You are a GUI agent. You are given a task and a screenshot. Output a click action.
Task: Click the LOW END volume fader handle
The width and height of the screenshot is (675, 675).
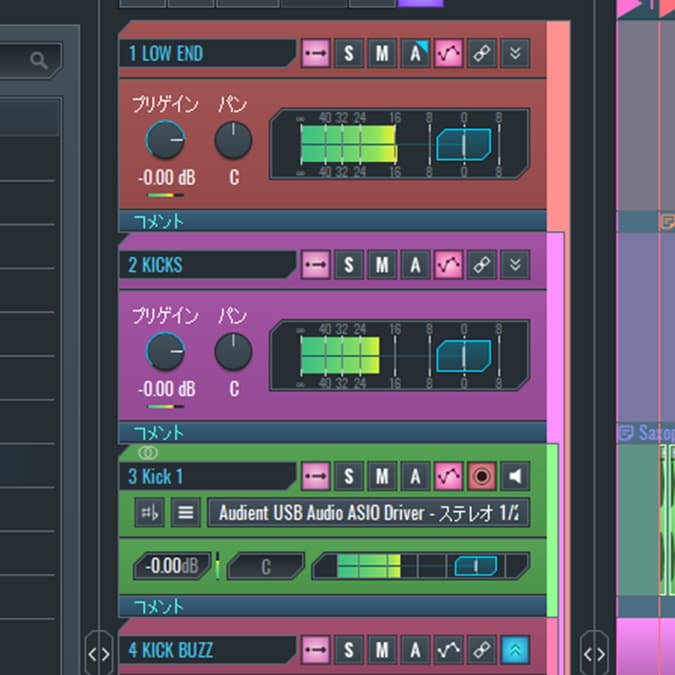(464, 144)
